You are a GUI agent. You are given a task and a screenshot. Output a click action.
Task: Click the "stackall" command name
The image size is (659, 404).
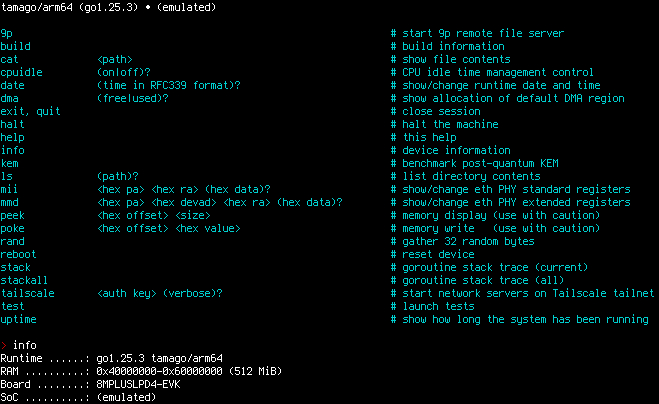pos(24,280)
